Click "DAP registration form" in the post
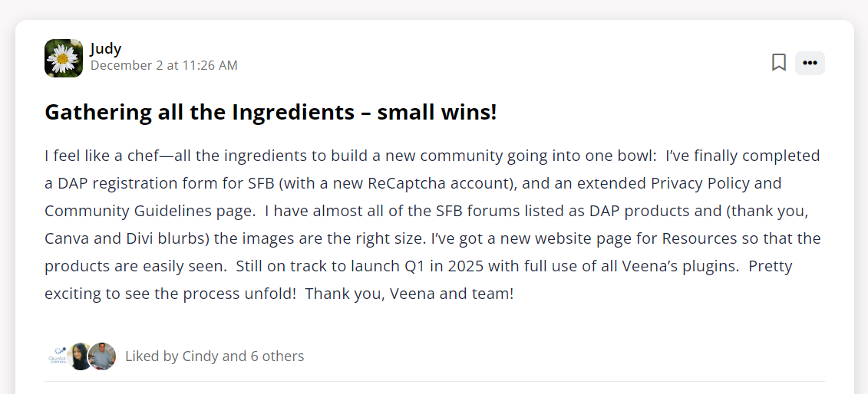Image resolution: width=868 pixels, height=394 pixels. tap(136, 184)
